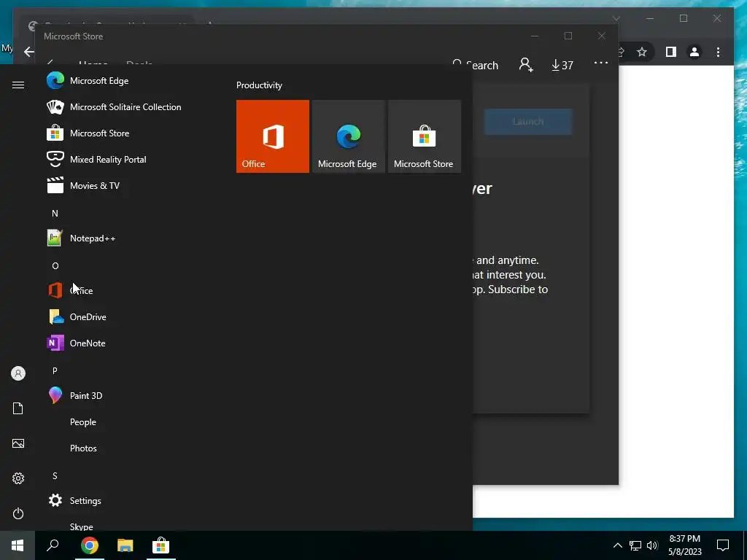The height and width of the screenshot is (560, 747).
Task: Expand the Start menu hamburger
Action: (x=18, y=85)
